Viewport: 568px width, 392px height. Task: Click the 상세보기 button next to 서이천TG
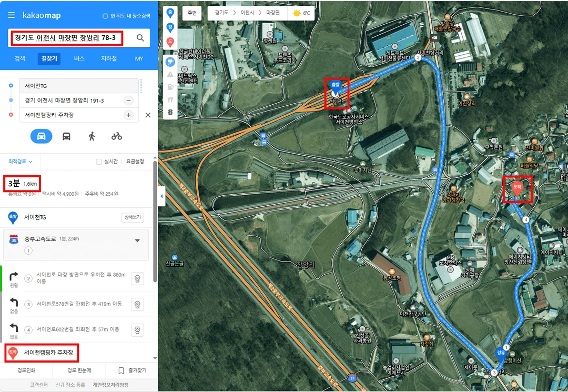coord(132,217)
